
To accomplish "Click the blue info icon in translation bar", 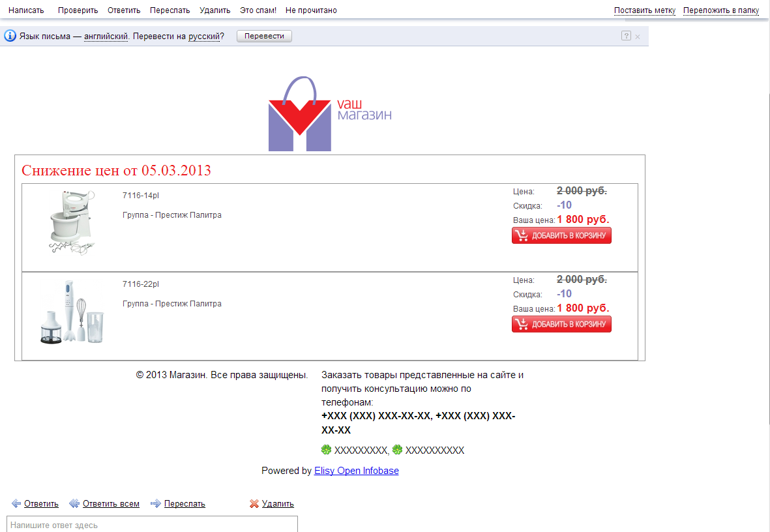I will point(10,36).
